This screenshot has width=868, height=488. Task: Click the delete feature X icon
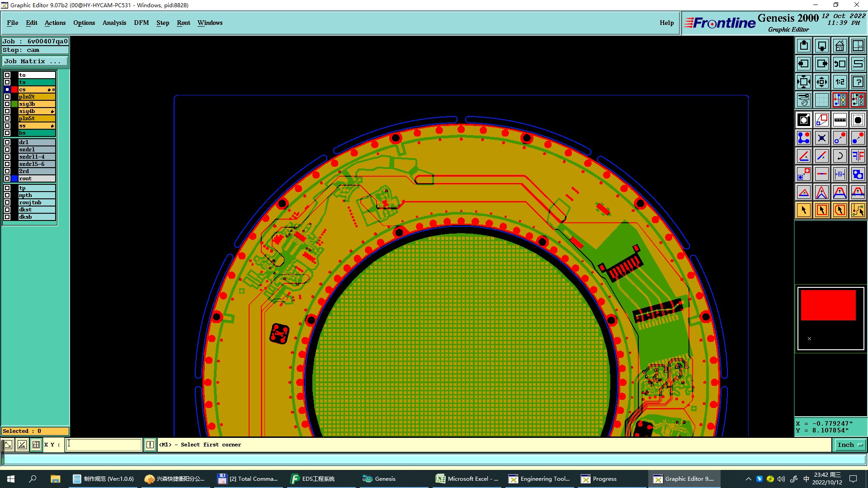coord(821,138)
